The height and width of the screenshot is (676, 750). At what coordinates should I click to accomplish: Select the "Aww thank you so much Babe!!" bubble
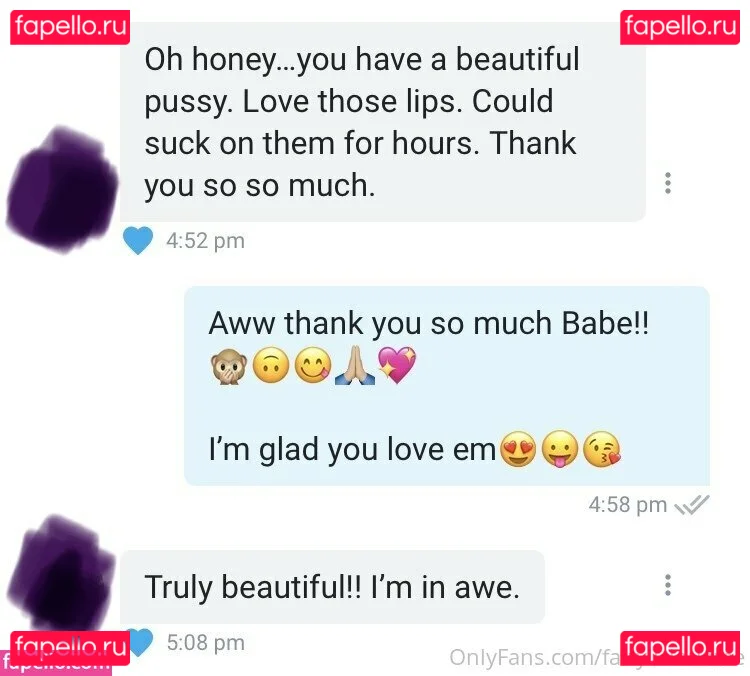447,386
